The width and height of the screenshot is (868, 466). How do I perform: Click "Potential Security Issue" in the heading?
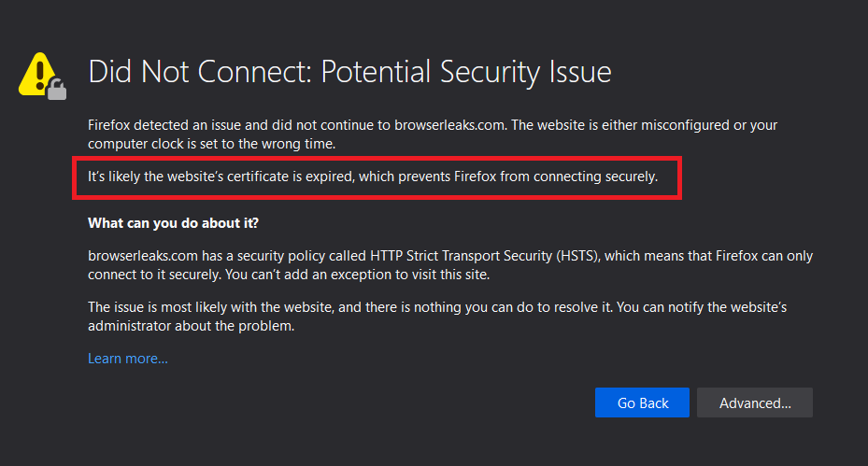(466, 72)
